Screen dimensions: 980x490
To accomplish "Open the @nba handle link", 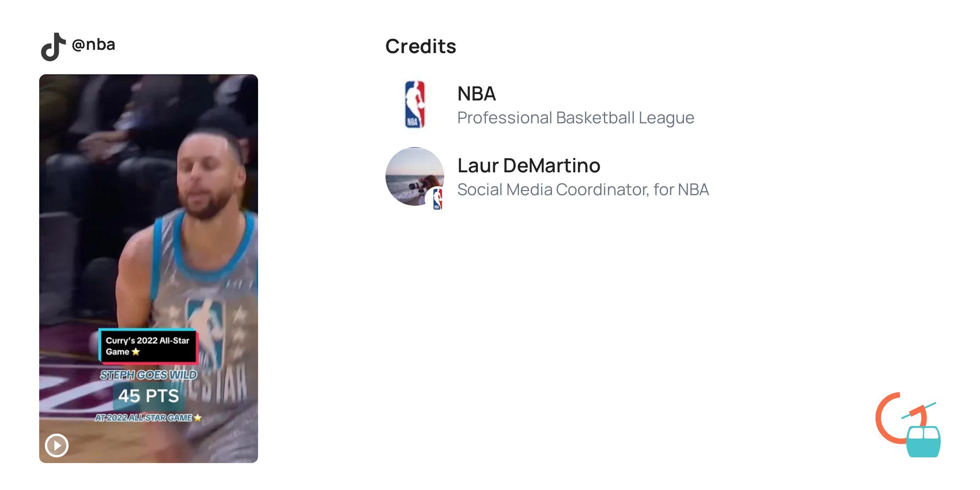I will [94, 45].
